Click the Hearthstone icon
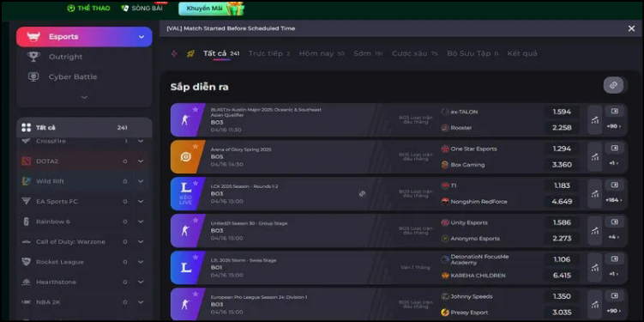 pyautogui.click(x=27, y=283)
